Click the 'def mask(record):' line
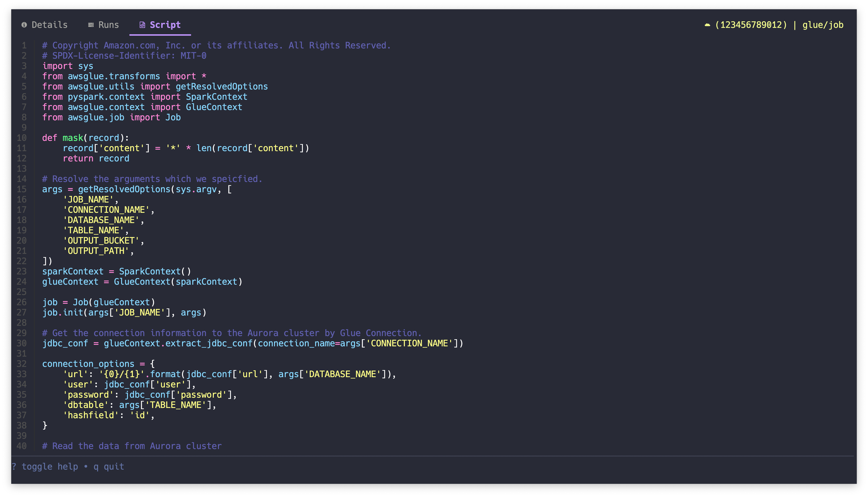This screenshot has height=497, width=868. point(86,138)
